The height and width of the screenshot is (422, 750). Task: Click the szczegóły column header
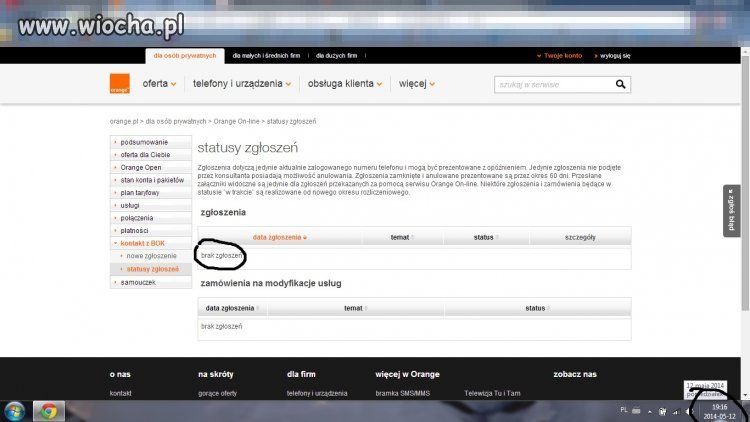coord(580,237)
